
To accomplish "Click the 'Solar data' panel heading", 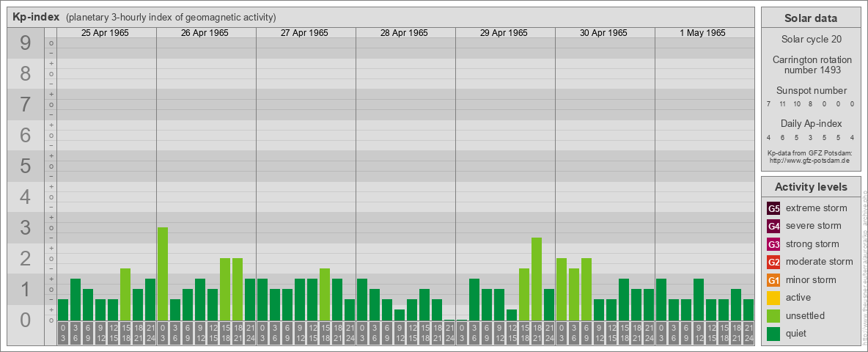I will pyautogui.click(x=811, y=18).
